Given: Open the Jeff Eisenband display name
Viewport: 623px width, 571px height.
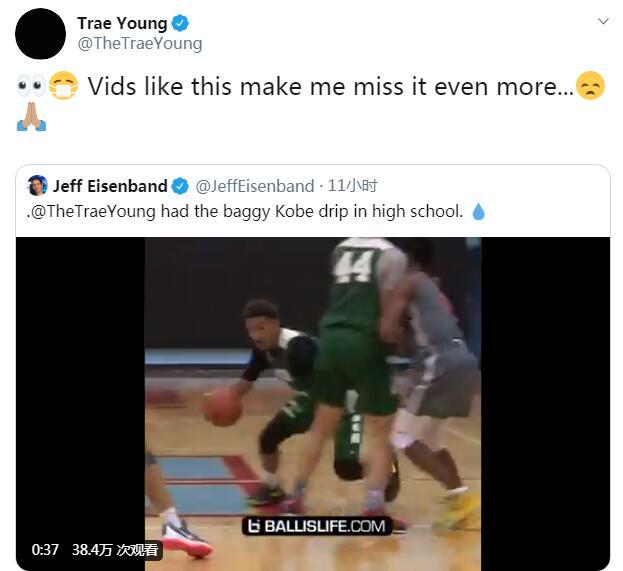Looking at the screenshot, I should coord(110,186).
